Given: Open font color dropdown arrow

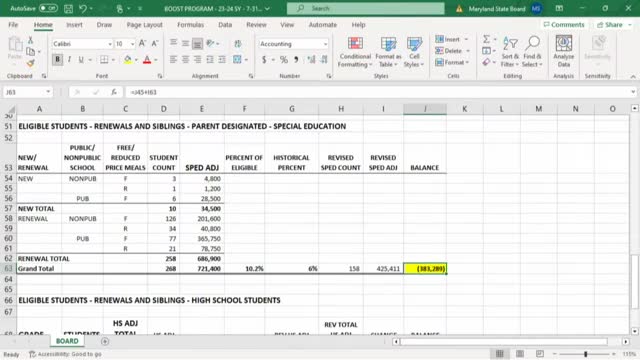Looking at the screenshot, I should (156, 60).
